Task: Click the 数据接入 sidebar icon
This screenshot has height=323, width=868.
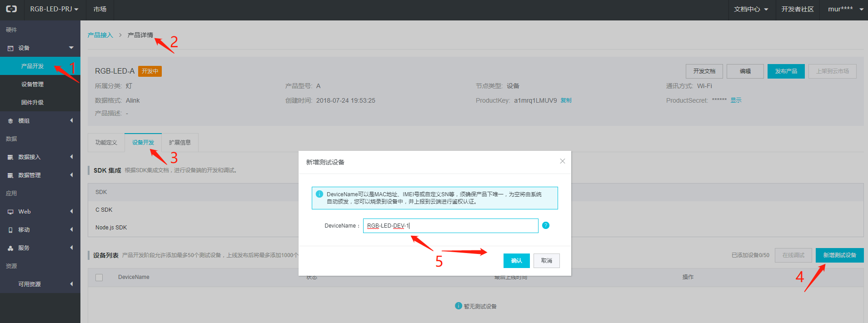Action: pos(10,157)
